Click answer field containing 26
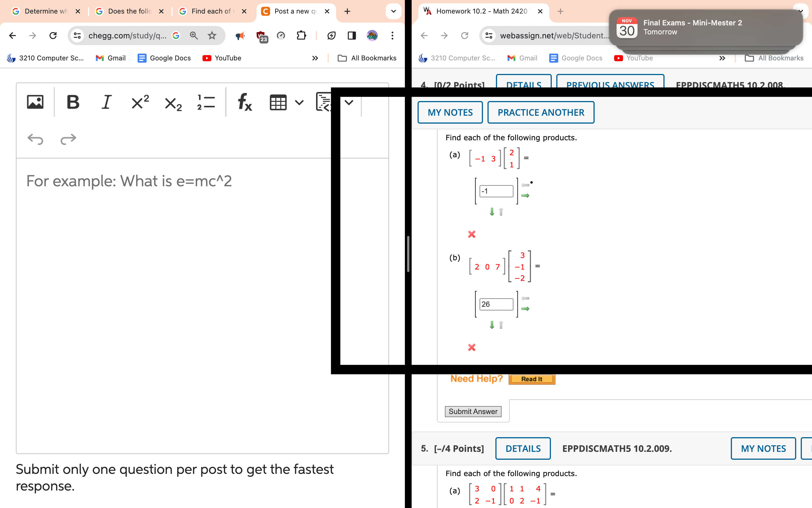Screen dimensions: 812x508 tap(496, 304)
